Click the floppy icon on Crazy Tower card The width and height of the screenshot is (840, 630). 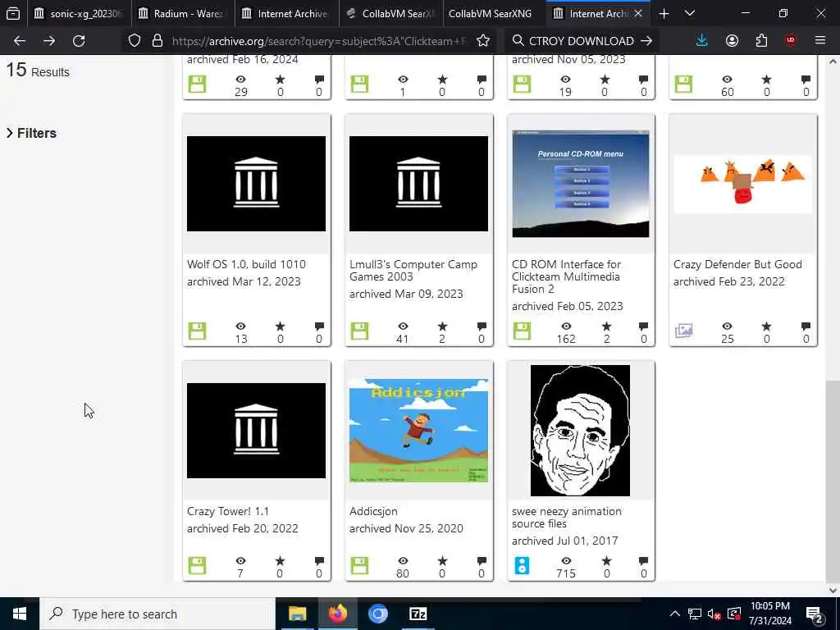pos(197,565)
